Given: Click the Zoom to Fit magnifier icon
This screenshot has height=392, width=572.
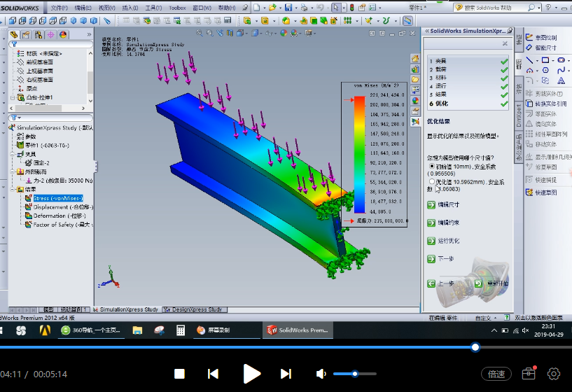Looking at the screenshot, I should [200, 33].
